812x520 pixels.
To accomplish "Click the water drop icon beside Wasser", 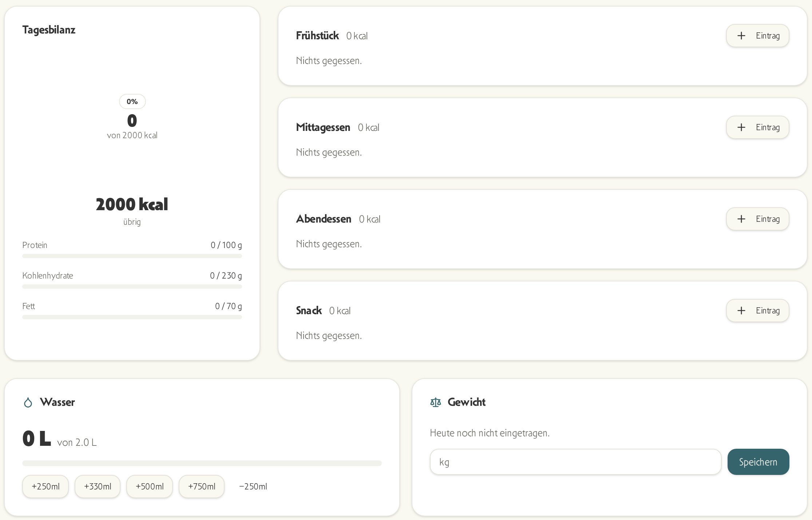I will (28, 403).
